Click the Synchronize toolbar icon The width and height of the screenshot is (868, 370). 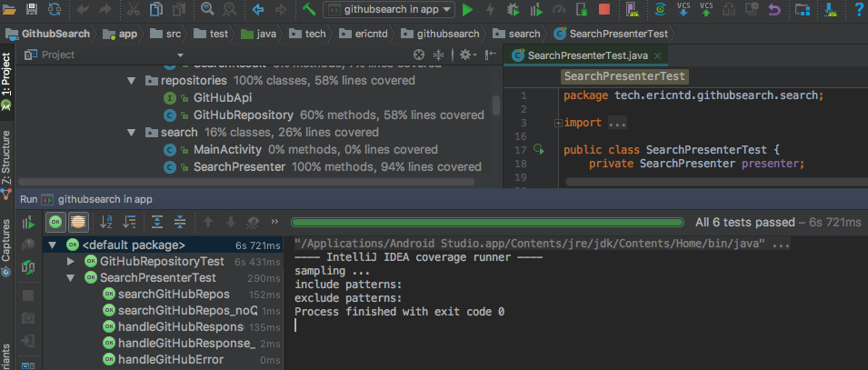55,9
